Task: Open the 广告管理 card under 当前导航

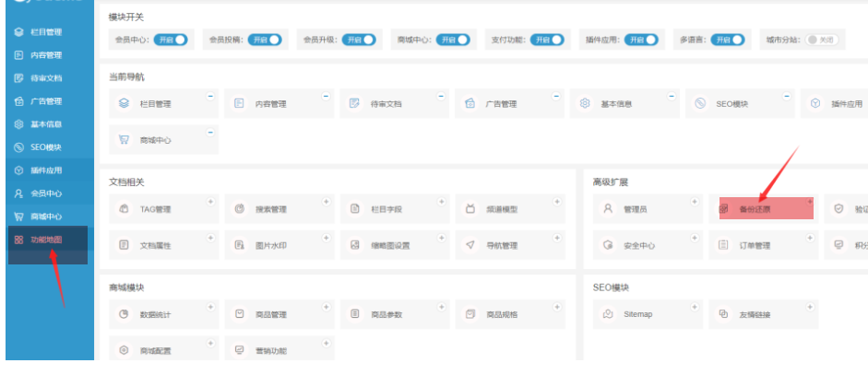Action: point(509,103)
